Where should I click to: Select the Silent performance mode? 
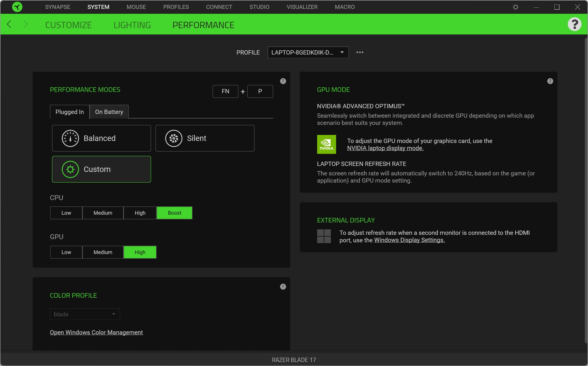coord(205,138)
